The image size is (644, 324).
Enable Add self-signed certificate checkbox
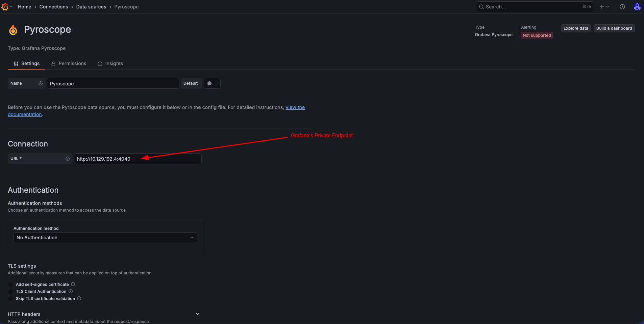[10, 285]
